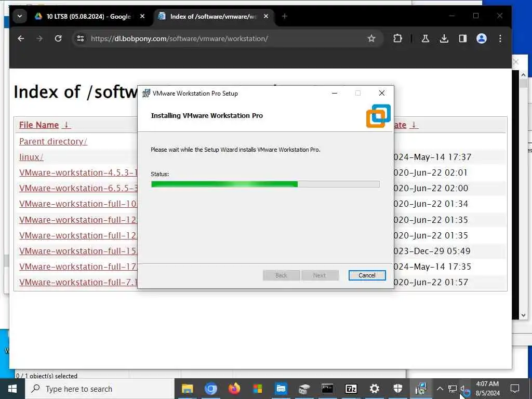Open the Windows Start menu
The width and height of the screenshot is (532, 399).
click(x=12, y=389)
